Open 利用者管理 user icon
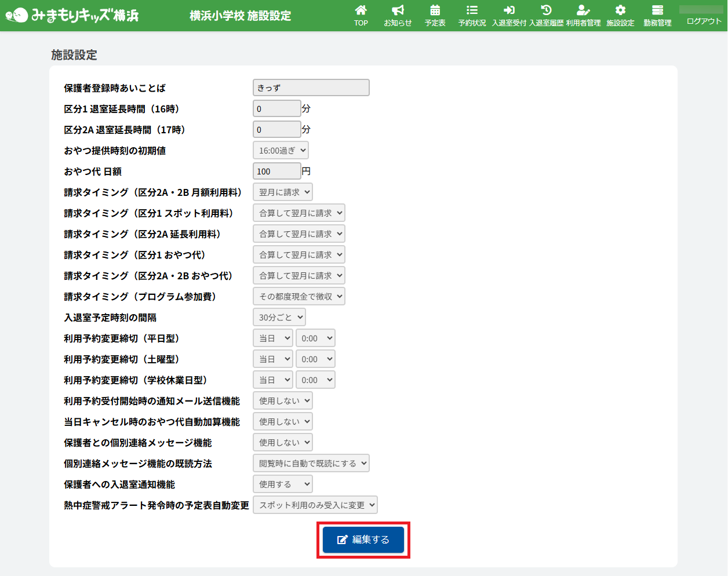728x576 pixels. pos(583,10)
